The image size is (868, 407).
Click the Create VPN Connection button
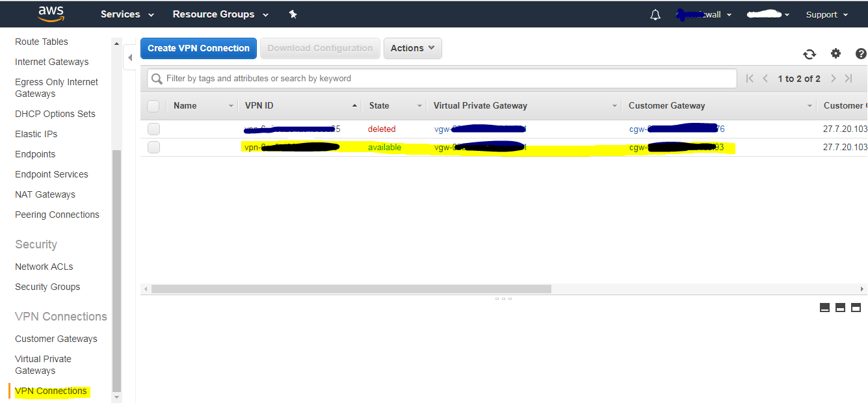[198, 47]
